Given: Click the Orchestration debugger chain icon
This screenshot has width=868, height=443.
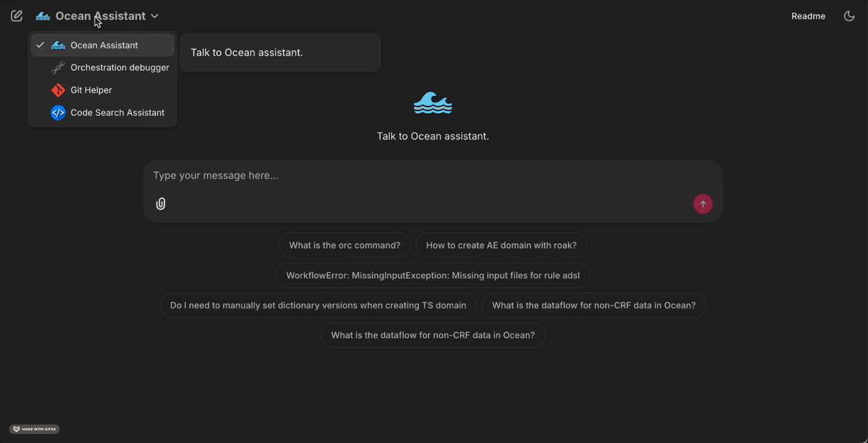Looking at the screenshot, I should coord(58,68).
